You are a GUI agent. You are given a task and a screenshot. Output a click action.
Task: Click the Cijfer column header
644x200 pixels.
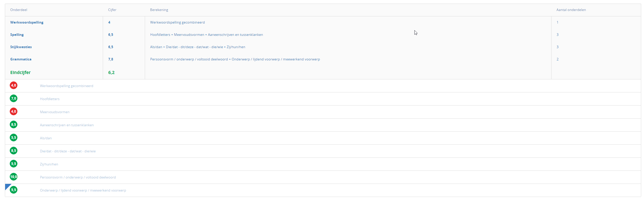pos(112,10)
